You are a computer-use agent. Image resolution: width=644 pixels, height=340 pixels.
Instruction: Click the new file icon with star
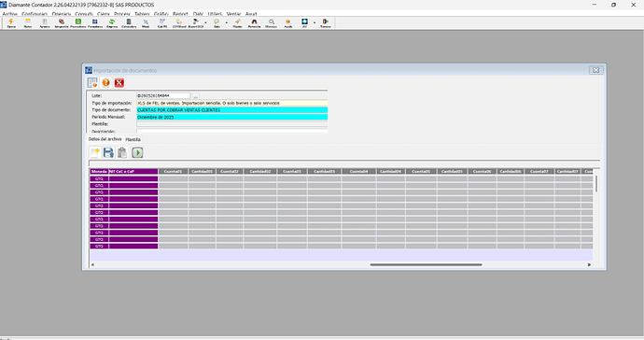[x=95, y=152]
